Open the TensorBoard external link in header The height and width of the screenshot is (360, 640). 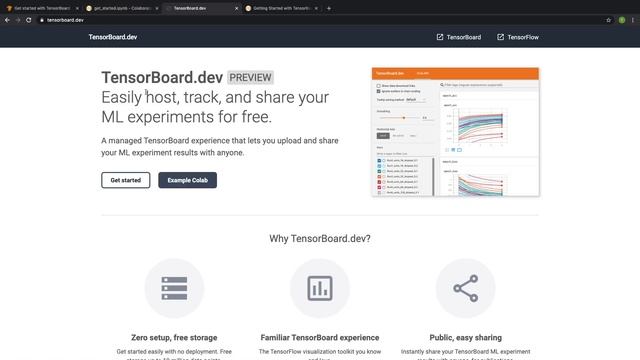[x=459, y=37]
